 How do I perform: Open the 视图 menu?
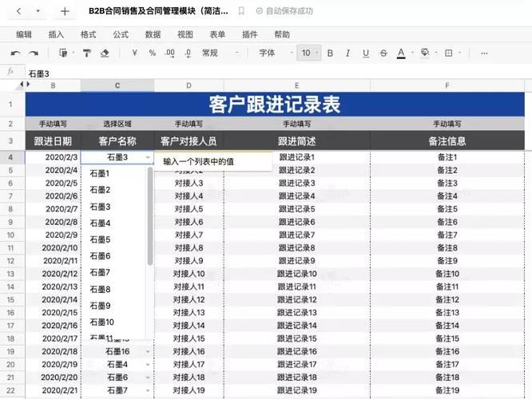[x=185, y=34]
